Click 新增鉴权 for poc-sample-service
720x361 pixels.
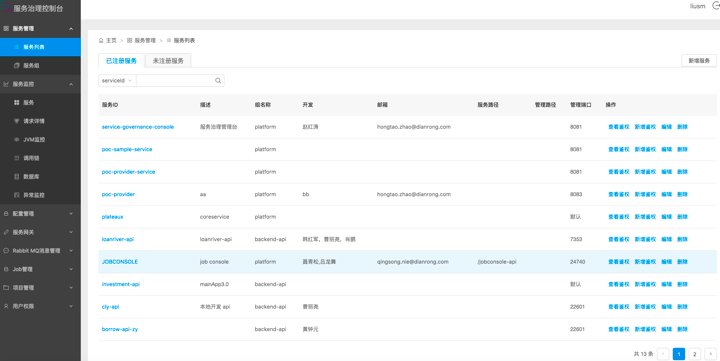(645, 149)
